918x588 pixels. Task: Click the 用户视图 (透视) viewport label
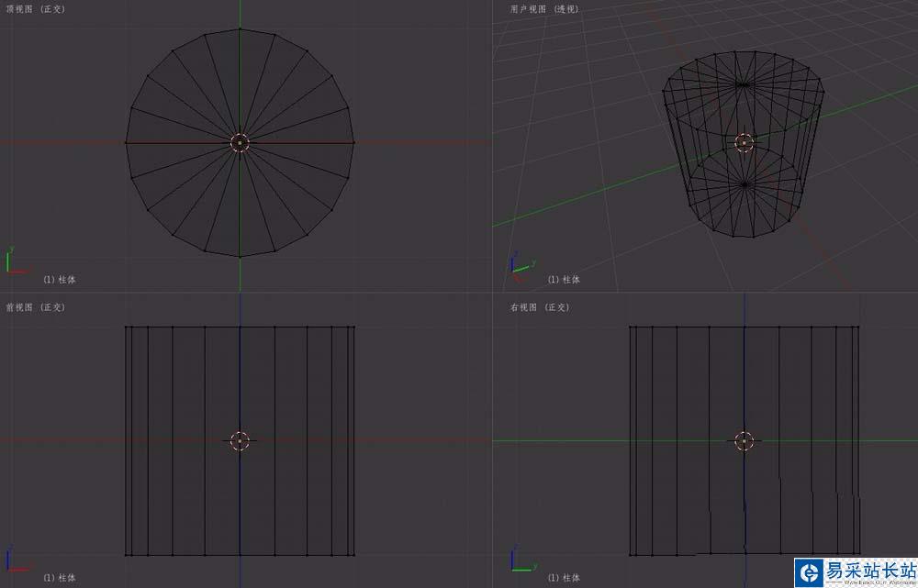pyautogui.click(x=544, y=9)
